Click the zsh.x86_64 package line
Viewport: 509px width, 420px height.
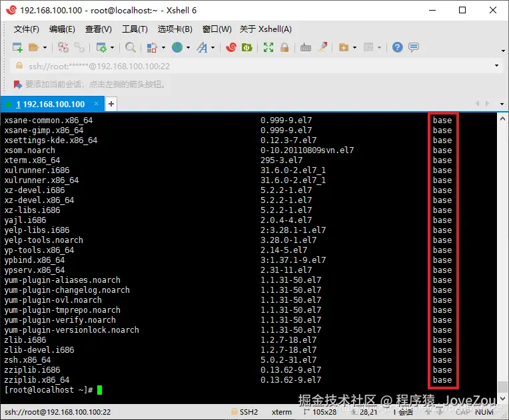[x=27, y=360]
